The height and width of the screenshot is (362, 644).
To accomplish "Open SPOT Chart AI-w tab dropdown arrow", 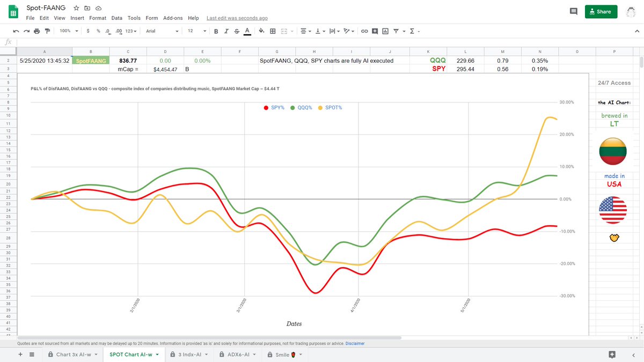I will pyautogui.click(x=158, y=354).
